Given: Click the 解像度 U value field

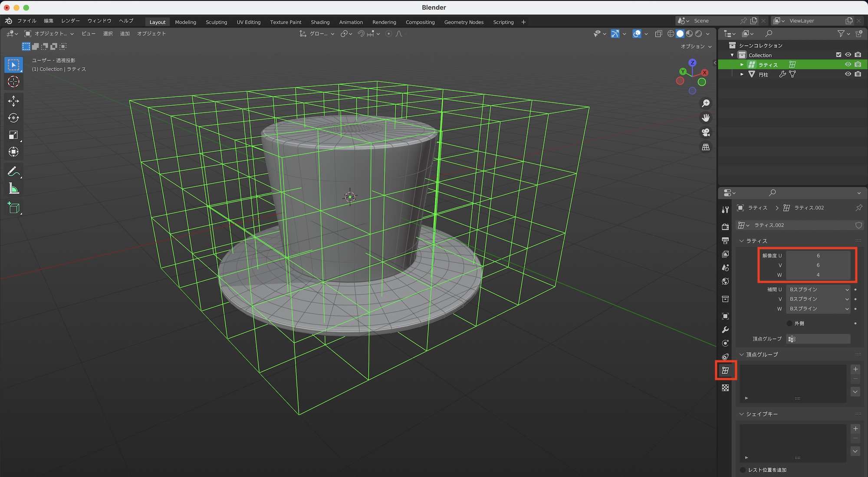Looking at the screenshot, I should (x=818, y=255).
